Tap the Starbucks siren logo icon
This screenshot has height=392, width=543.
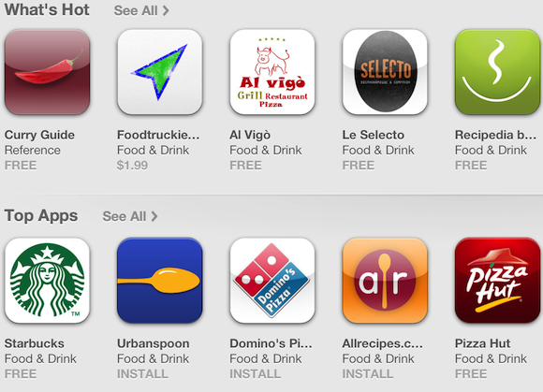[x=47, y=281]
